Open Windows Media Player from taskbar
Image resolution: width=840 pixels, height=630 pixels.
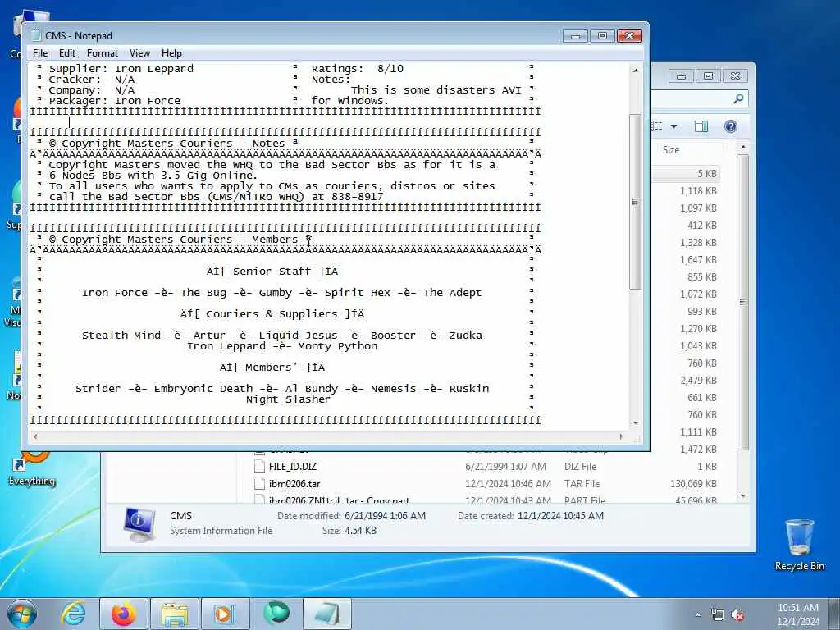225,614
